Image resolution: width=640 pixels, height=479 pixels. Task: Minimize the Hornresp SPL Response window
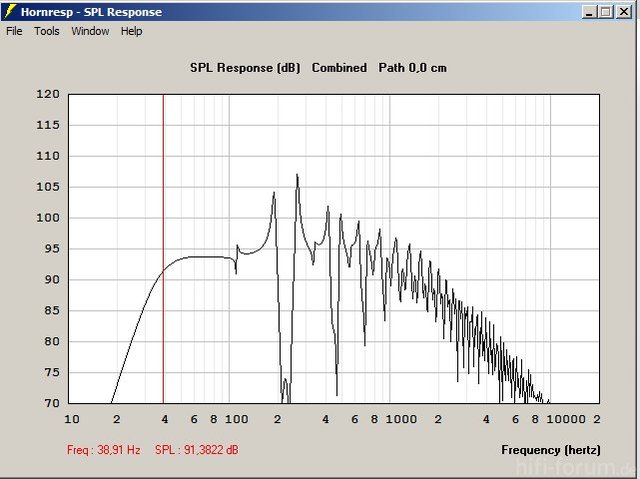[x=589, y=12]
